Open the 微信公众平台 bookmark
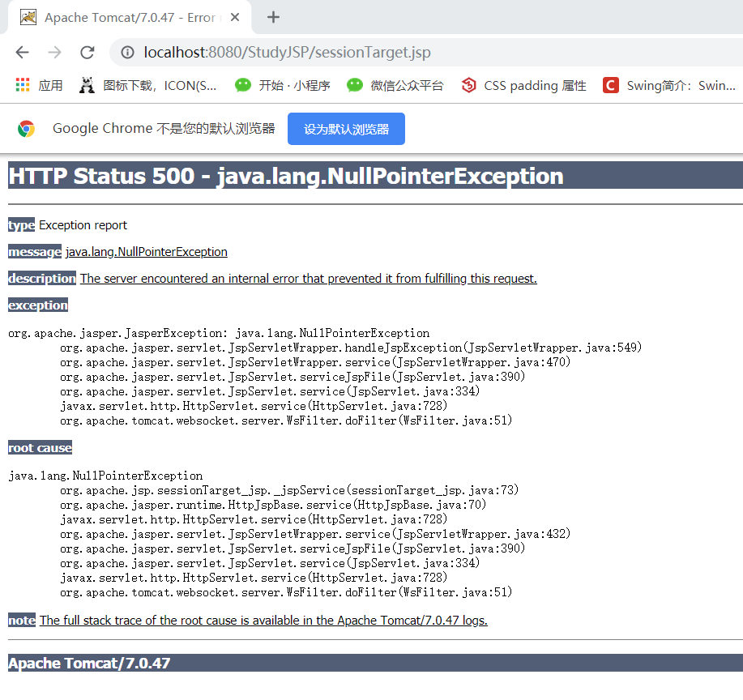Viewport: 743px width, 700px height. click(x=395, y=85)
